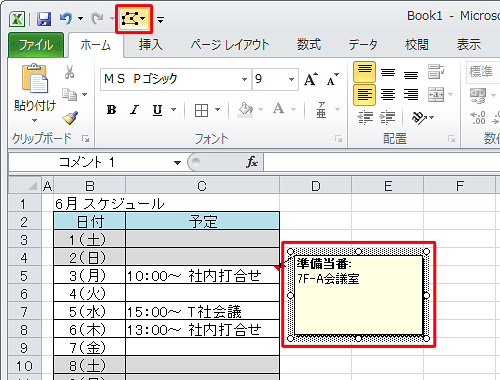Click the wrap text icon
This screenshot has width=500, height=380.
(436, 72)
